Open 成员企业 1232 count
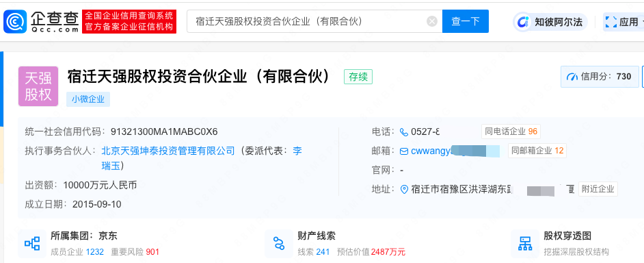Image resolution: width=644 pixels, height=263 pixels. pyautogui.click(x=77, y=252)
